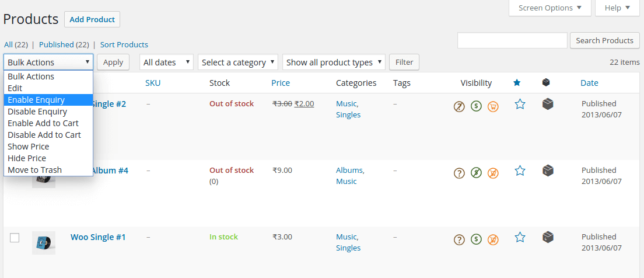Viewport: 644px width, 278px height.
Task: Open the All dates filter dropdown
Action: [x=167, y=62]
